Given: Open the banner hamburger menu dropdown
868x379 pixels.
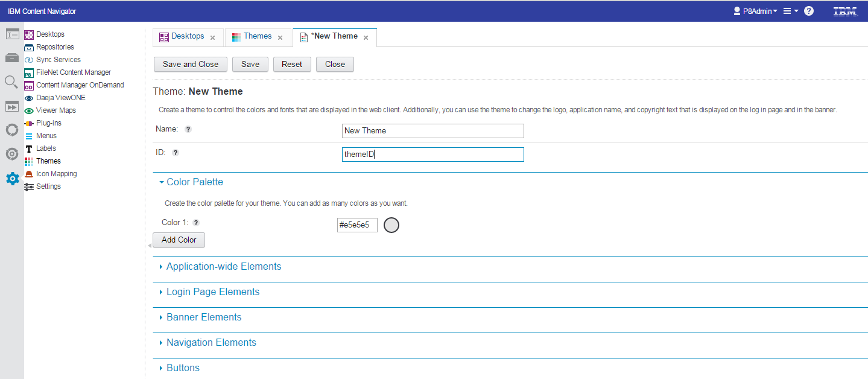Looking at the screenshot, I should pos(790,11).
